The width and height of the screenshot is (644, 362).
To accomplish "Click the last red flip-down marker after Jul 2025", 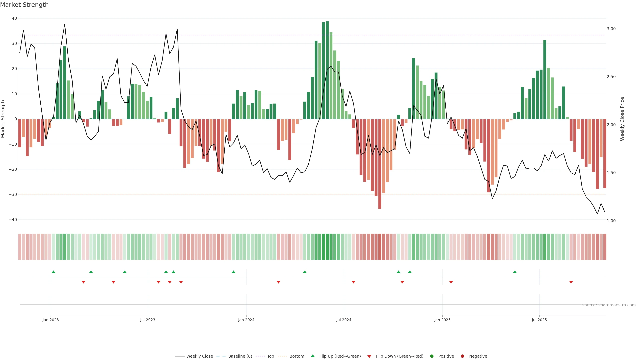I will coord(571,282).
